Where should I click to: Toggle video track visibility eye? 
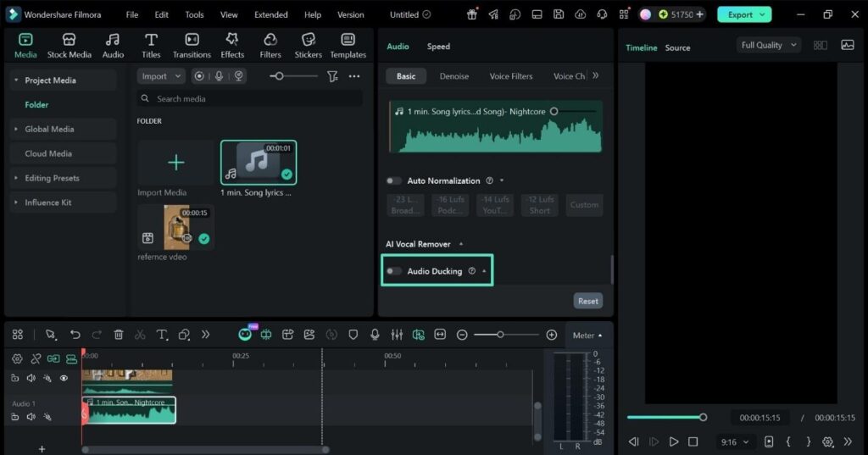coord(64,378)
